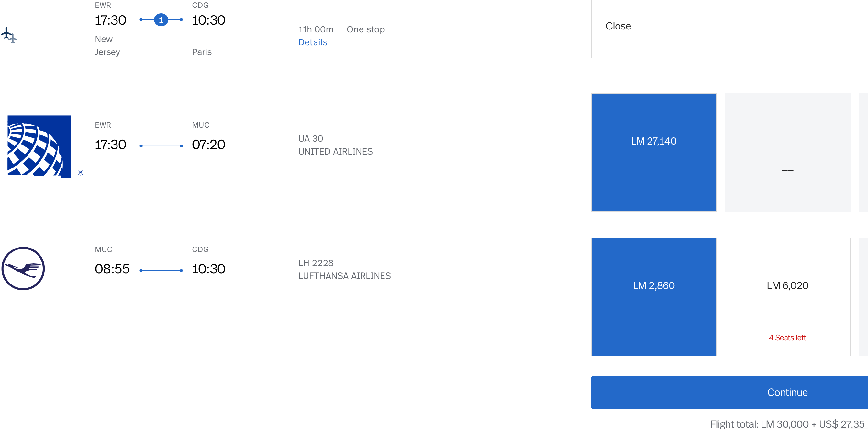Click the MUC to CDG route line

tap(161, 271)
